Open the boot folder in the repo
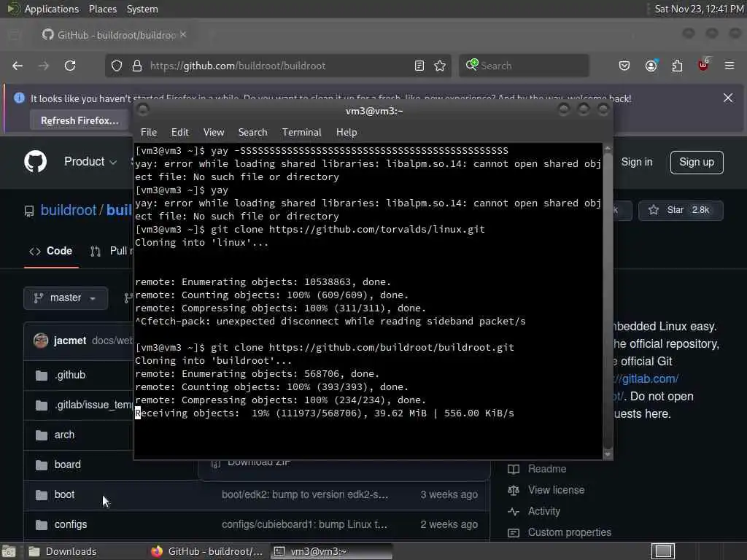This screenshot has width=747, height=560. click(64, 494)
